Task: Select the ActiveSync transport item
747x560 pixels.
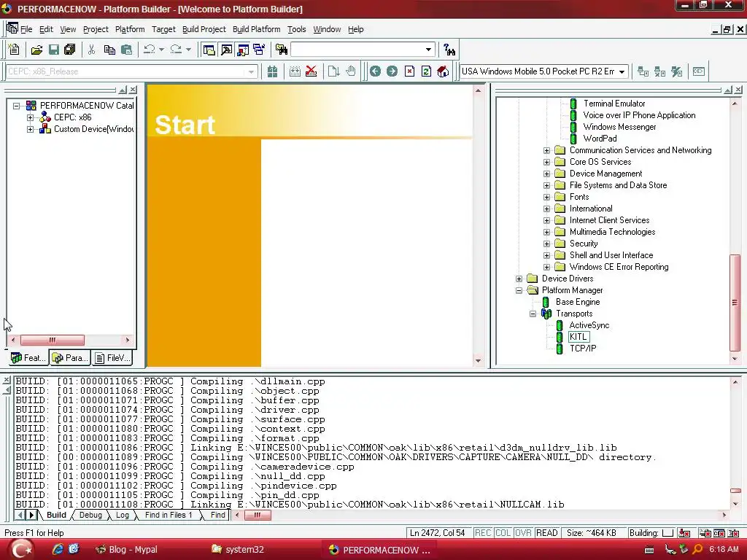Action: tap(589, 325)
